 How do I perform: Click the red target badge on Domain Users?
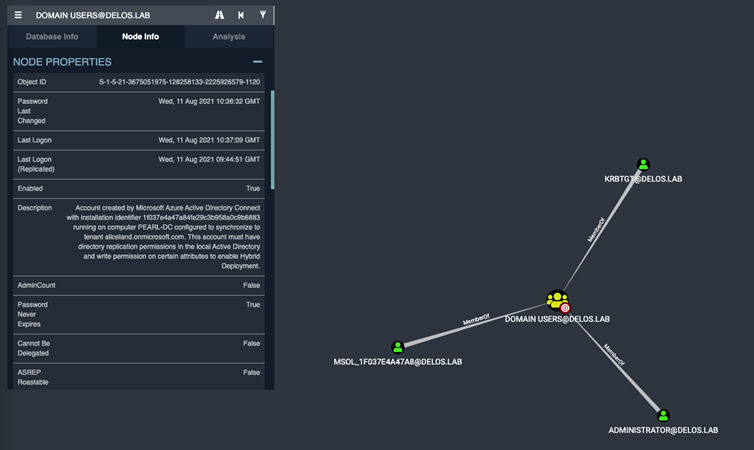[565, 308]
